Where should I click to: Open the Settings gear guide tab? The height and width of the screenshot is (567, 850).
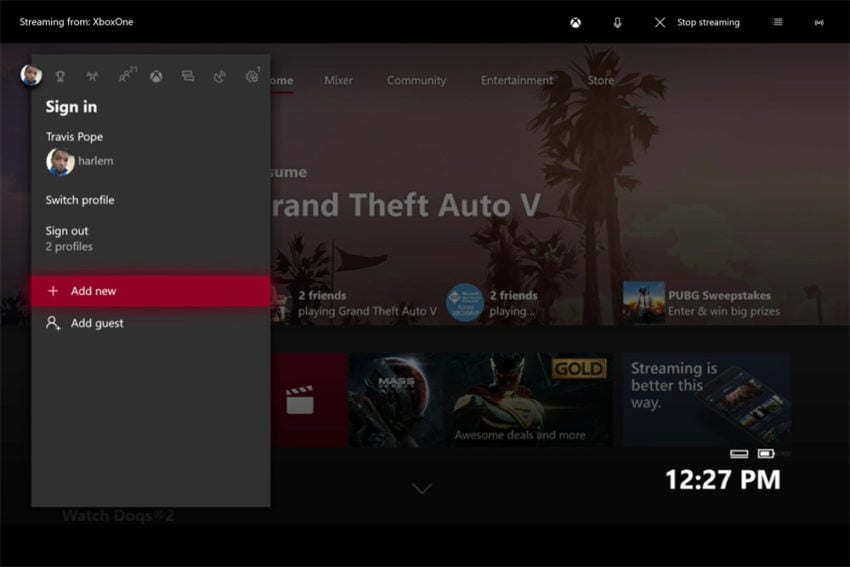[252, 75]
